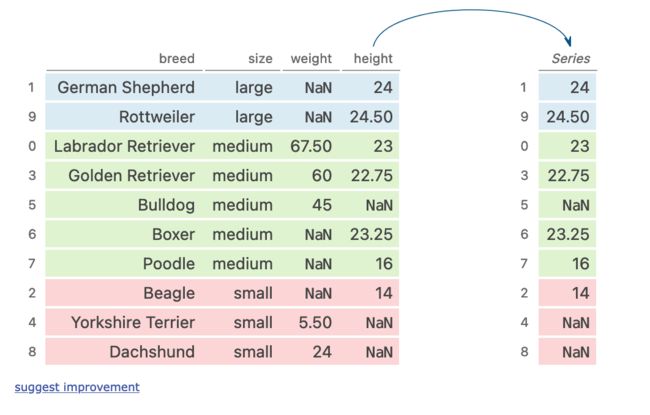Image resolution: width=650 pixels, height=415 pixels.
Task: Click the height column header
Action: point(373,58)
